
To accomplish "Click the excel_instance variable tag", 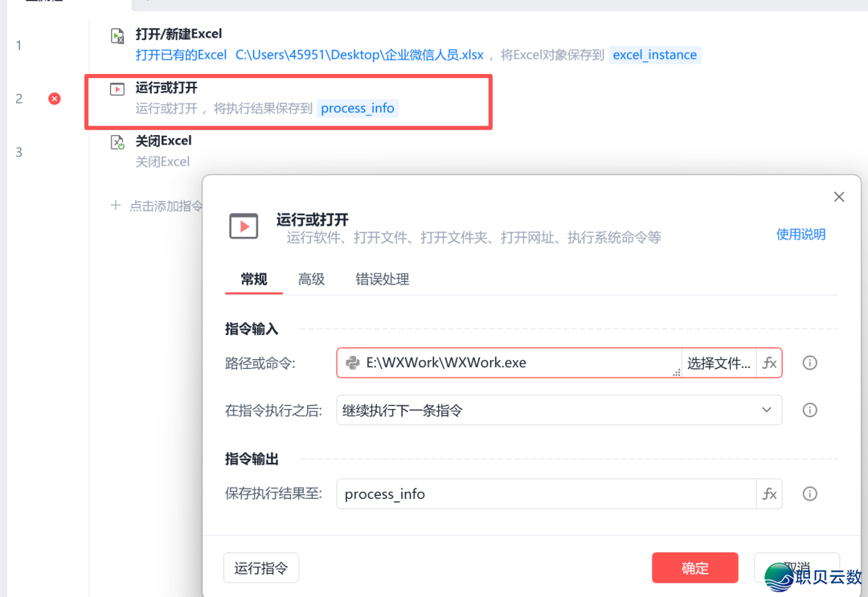I will pos(655,55).
